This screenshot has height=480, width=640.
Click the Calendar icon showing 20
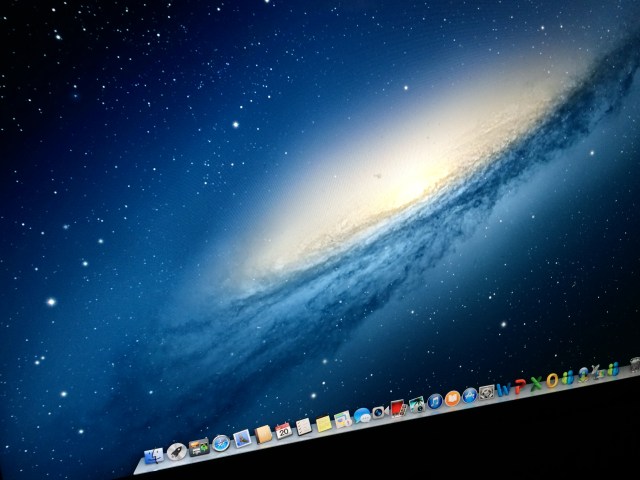click(283, 429)
